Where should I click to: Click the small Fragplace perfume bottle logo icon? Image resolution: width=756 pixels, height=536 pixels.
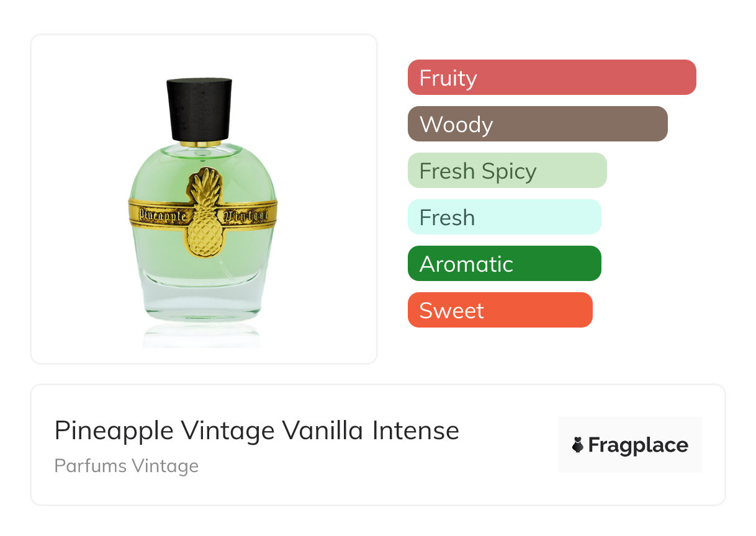pos(578,445)
